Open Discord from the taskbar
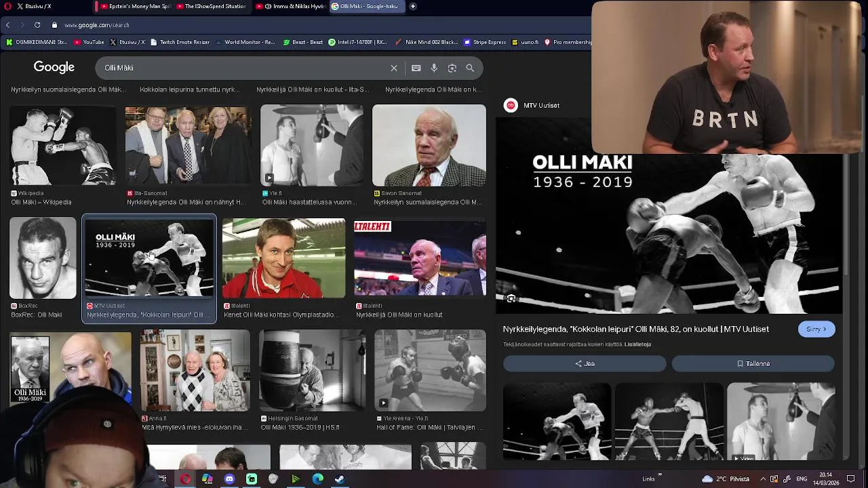Screen dimensions: 868x488 click(229, 479)
